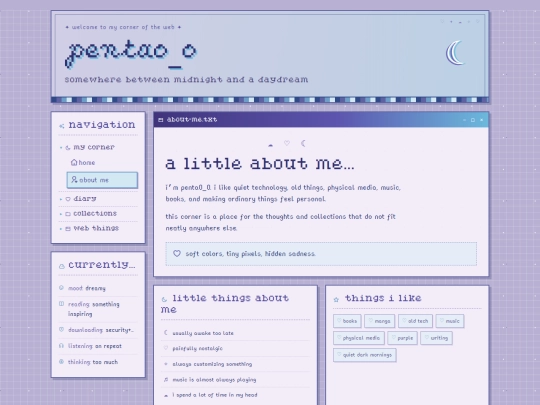Image resolution: width=540 pixels, height=405 pixels.
Task: Click the a little about me heading
Action: (260, 163)
